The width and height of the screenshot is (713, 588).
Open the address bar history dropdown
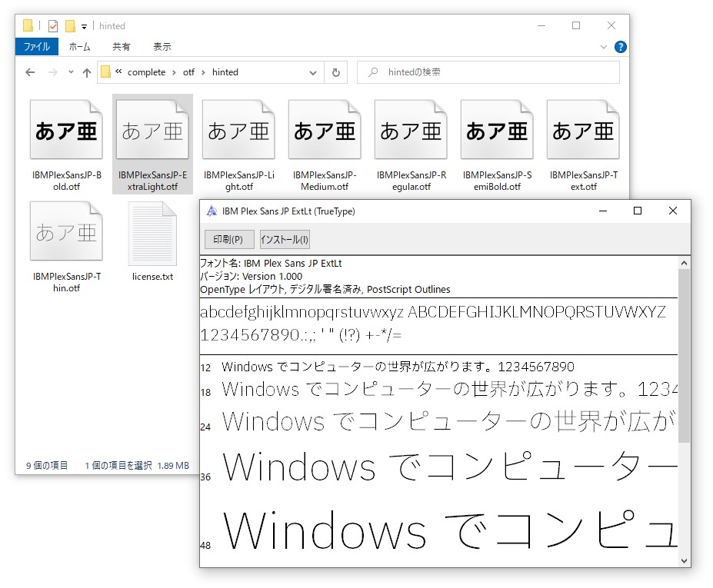313,71
